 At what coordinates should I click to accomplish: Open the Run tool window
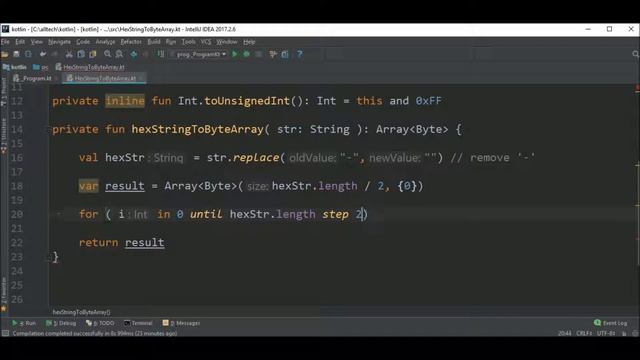tap(24, 323)
